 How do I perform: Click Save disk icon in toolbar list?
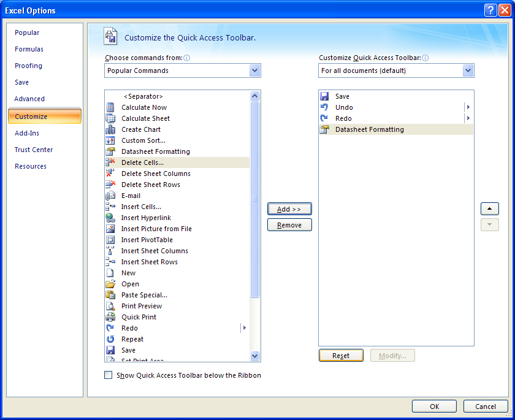click(324, 96)
